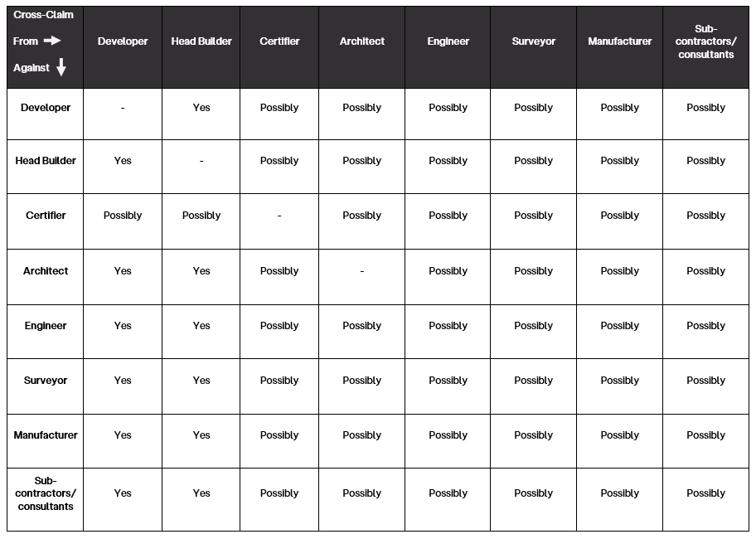Screen dimensions: 756x539
Task: Click the down arrow icon beside Against
Action: (61, 68)
